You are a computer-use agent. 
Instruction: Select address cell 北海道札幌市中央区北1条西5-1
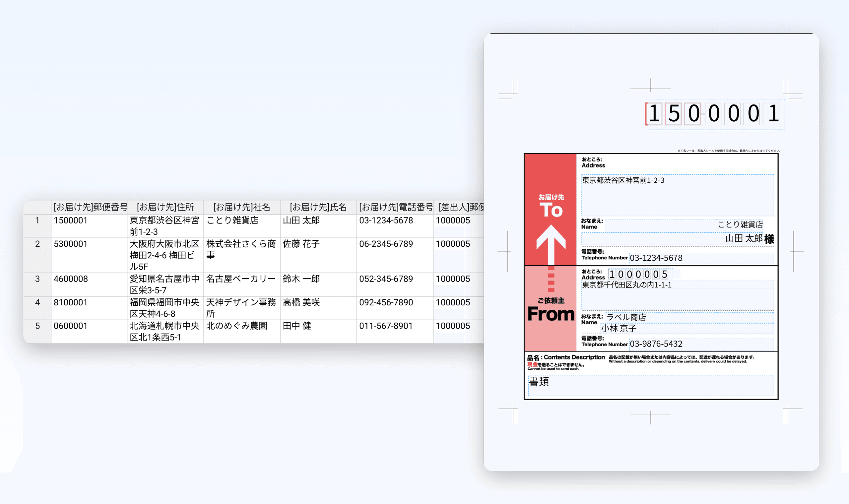(x=165, y=332)
